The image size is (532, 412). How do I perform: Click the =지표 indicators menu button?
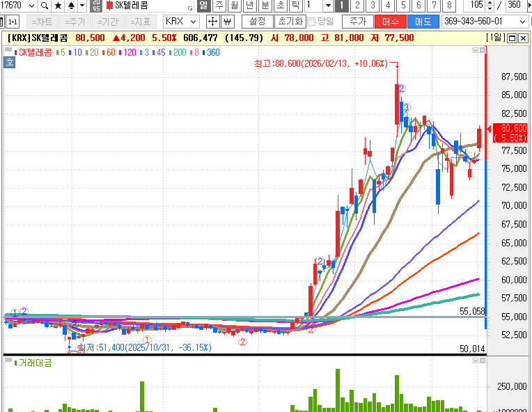pos(140,22)
